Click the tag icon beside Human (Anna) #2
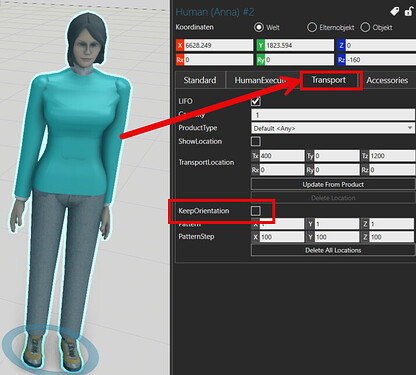 395,12
